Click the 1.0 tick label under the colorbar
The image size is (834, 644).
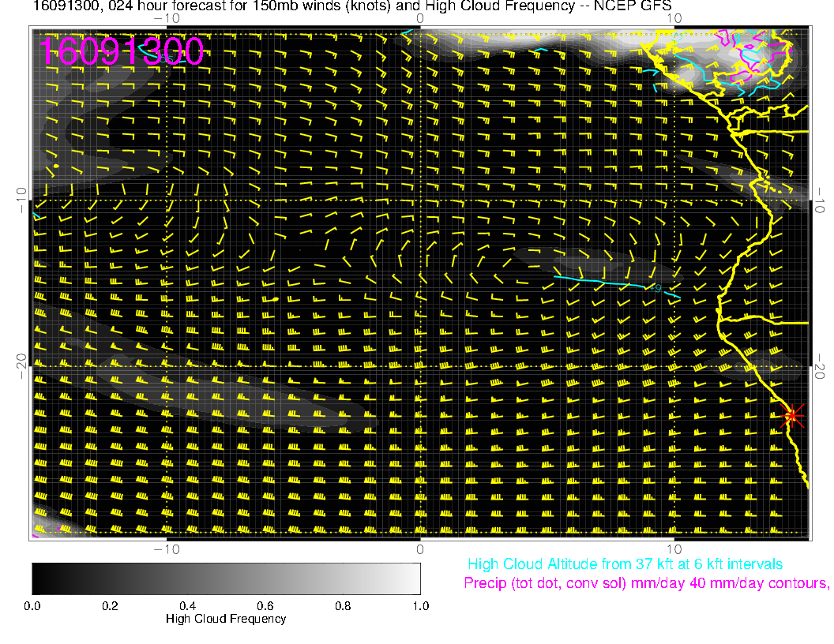pyautogui.click(x=419, y=606)
